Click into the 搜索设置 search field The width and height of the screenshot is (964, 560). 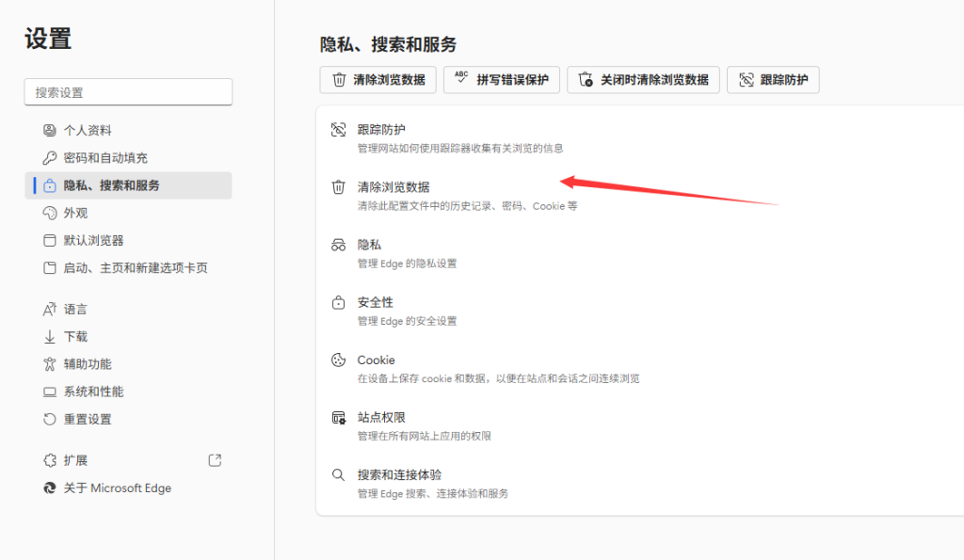(x=128, y=92)
